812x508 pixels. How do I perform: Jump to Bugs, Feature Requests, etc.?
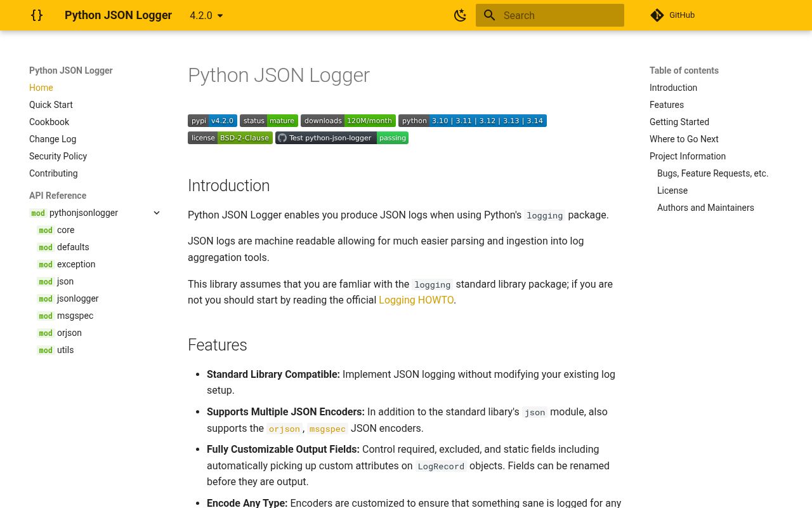tap(712, 173)
